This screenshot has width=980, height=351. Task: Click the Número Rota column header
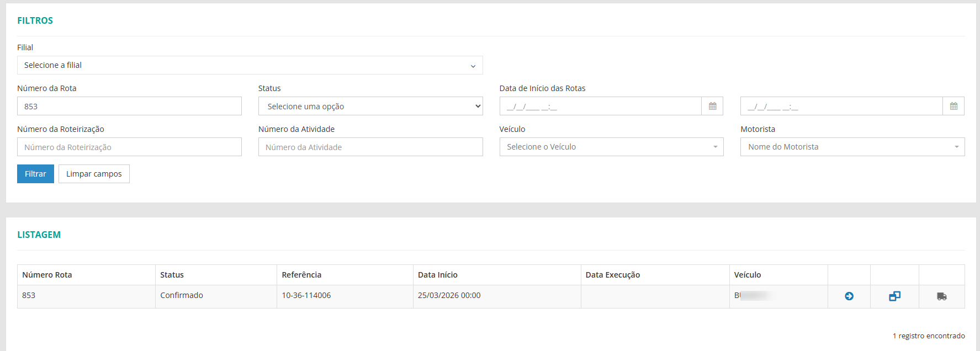[47, 275]
